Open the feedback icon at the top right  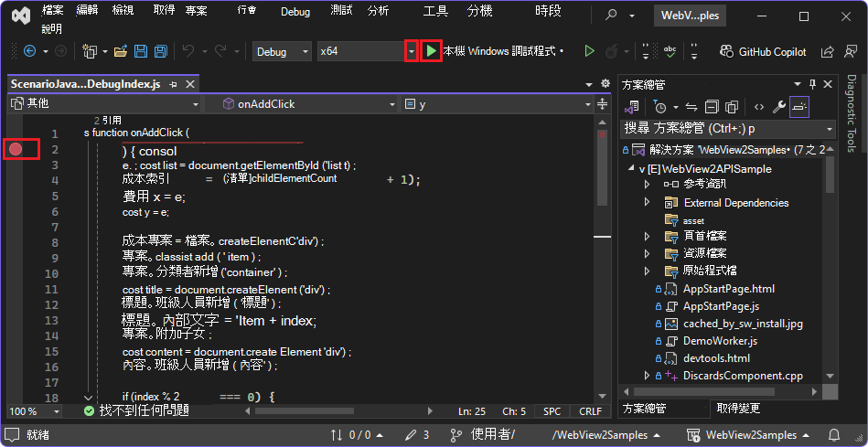click(851, 51)
